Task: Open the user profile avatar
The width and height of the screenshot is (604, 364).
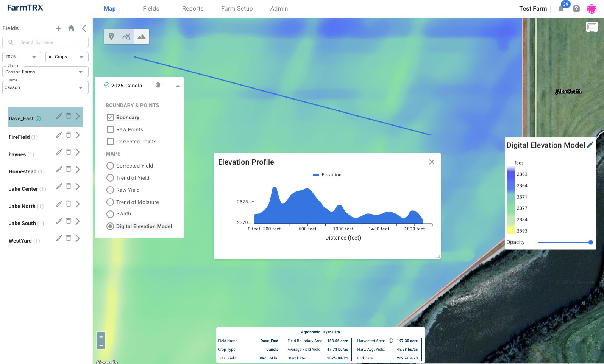Action: pyautogui.click(x=592, y=9)
